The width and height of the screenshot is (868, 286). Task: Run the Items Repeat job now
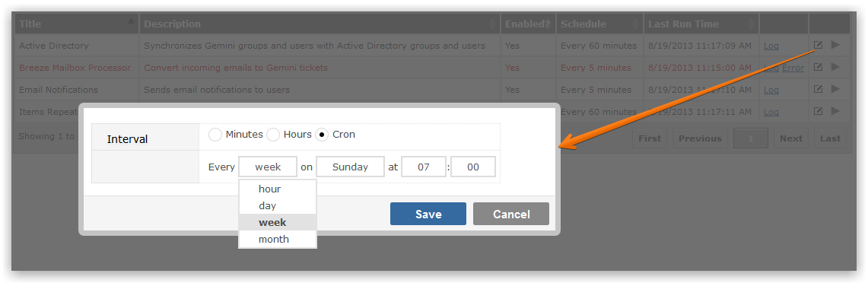tap(836, 111)
